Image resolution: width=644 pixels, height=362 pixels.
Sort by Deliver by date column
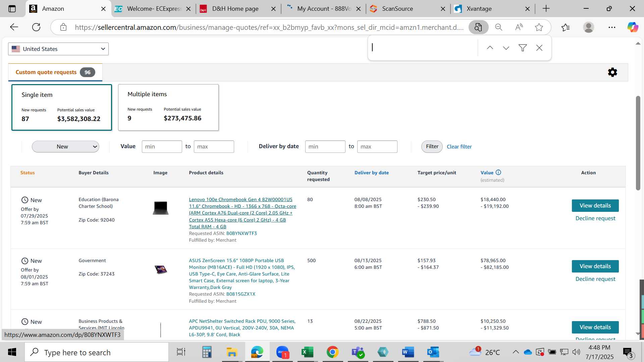372,173
